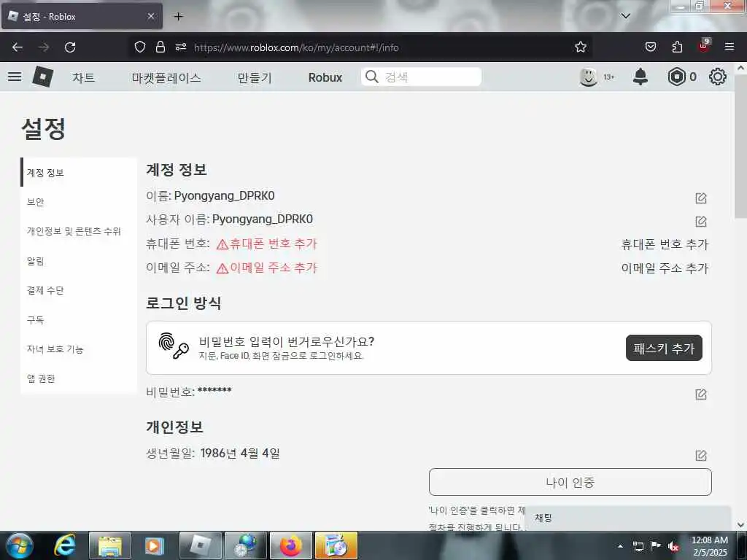The height and width of the screenshot is (560, 747).
Task: Click the 13+ age label
Action: coord(609,77)
